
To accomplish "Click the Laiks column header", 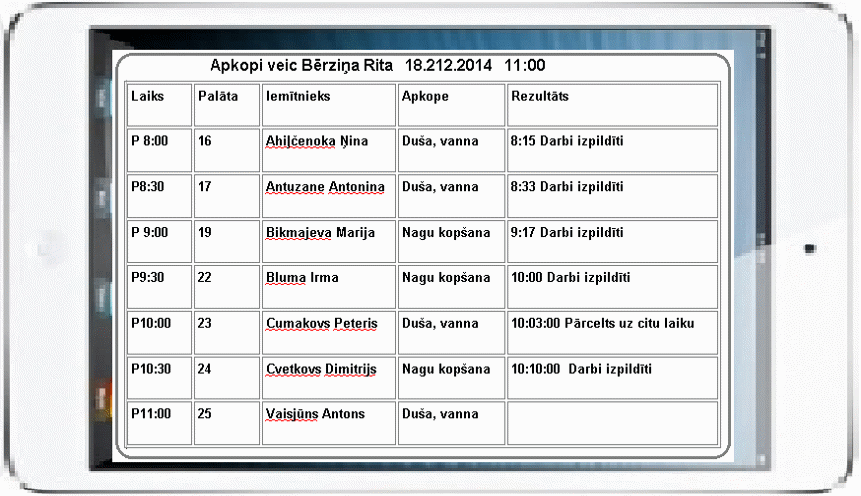I will 147,97.
